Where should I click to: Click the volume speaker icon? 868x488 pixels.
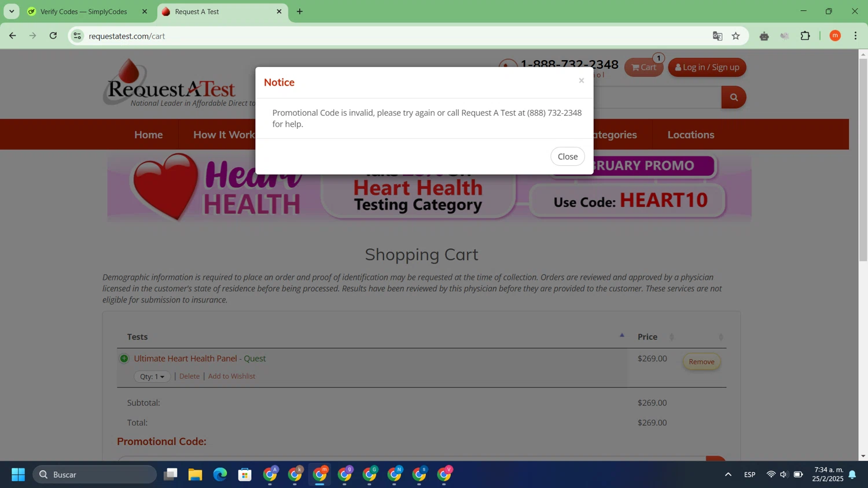[784, 475]
